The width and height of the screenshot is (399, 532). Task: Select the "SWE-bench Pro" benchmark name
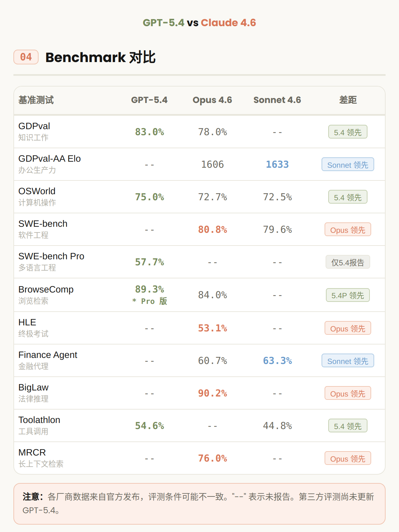tap(51, 256)
